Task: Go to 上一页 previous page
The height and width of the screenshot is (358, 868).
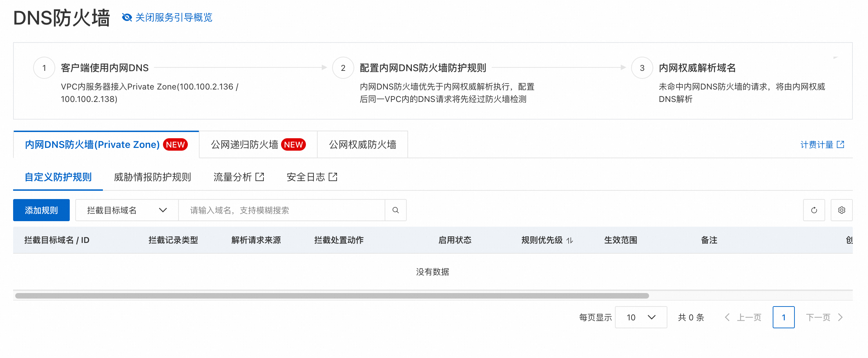Action: pyautogui.click(x=743, y=317)
